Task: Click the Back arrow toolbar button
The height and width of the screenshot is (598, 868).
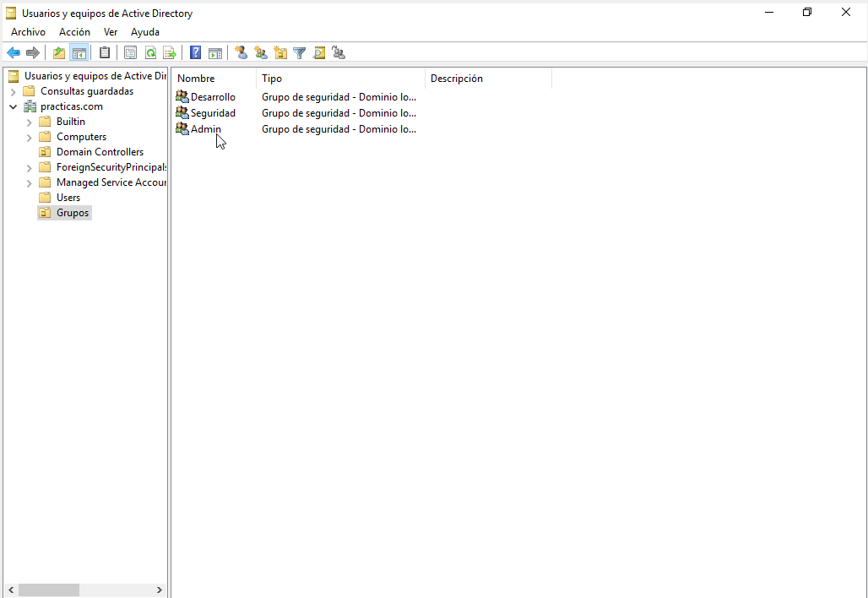Action: click(14, 53)
